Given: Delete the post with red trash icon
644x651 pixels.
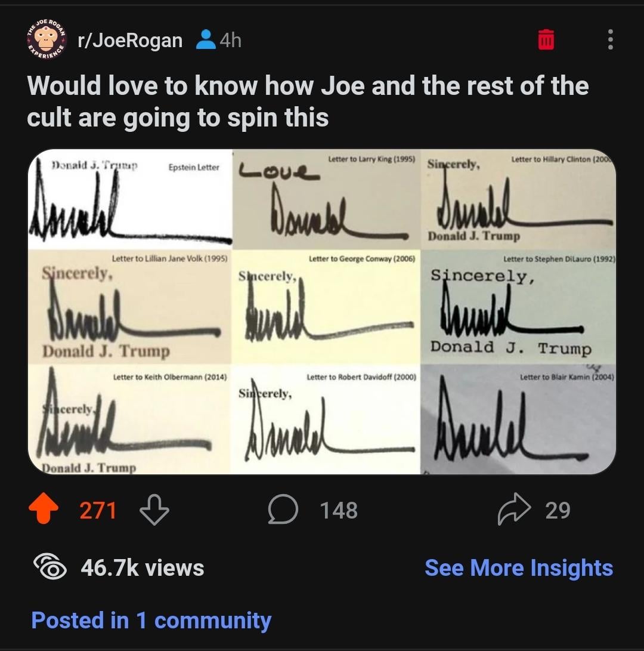Looking at the screenshot, I should [546, 39].
